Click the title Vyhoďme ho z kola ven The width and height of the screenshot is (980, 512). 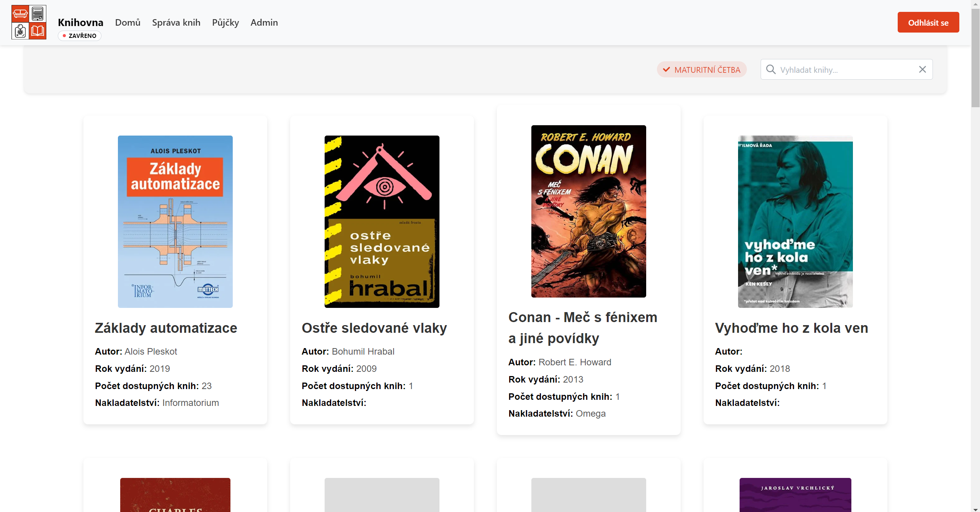point(792,328)
